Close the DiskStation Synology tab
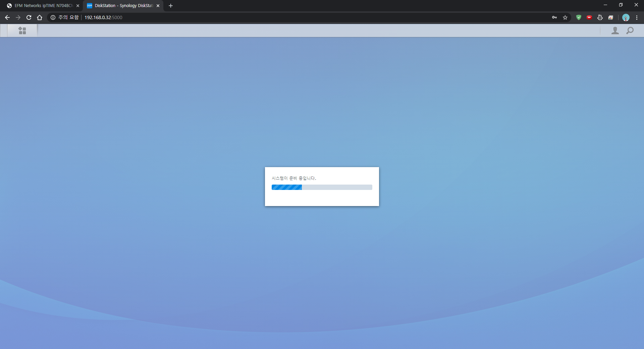The width and height of the screenshot is (644, 349). [158, 6]
